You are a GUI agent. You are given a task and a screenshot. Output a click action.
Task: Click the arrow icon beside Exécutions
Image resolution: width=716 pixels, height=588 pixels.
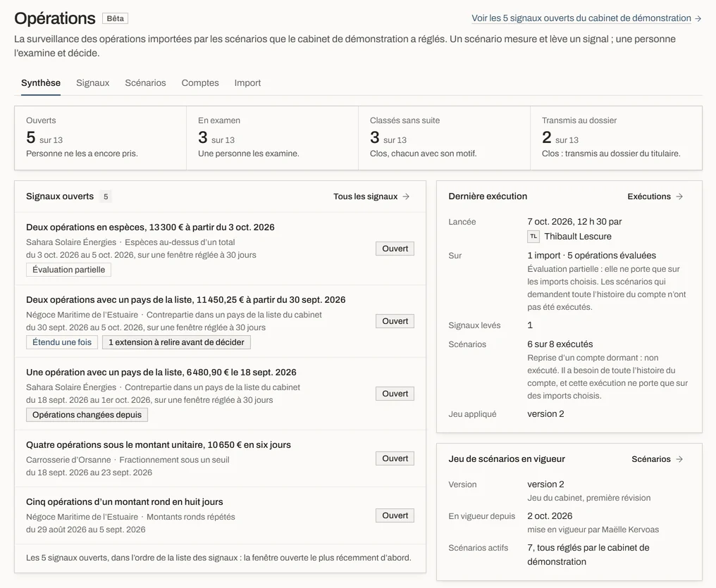pyautogui.click(x=679, y=196)
